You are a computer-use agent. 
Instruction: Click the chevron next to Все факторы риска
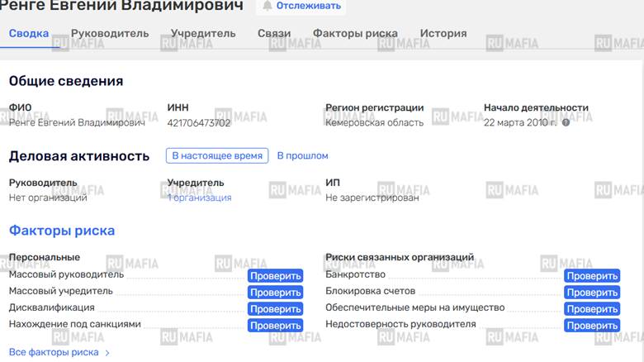point(107,353)
